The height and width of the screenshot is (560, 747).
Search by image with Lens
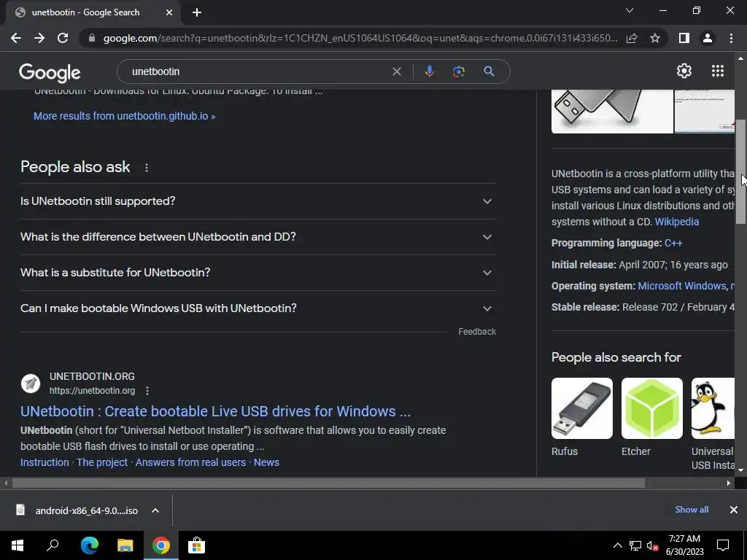click(x=459, y=71)
